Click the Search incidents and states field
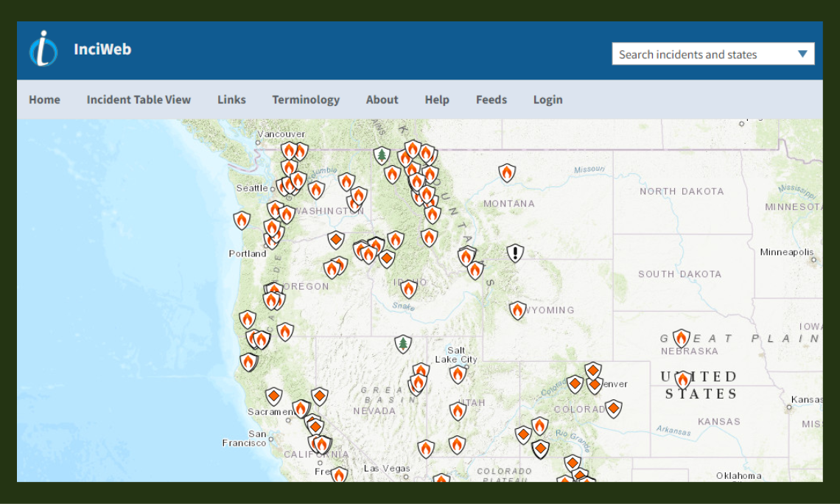Image resolution: width=840 pixels, height=504 pixels. click(x=700, y=54)
